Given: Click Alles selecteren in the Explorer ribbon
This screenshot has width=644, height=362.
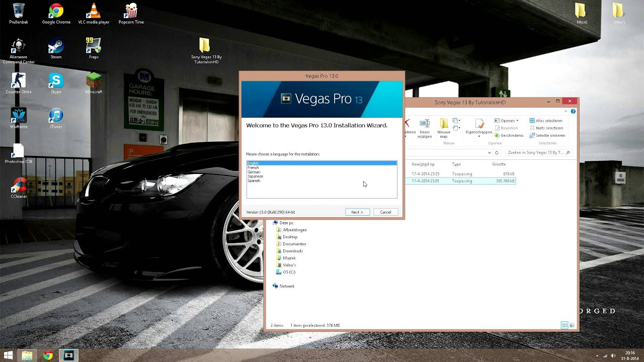Looking at the screenshot, I should (546, 121).
